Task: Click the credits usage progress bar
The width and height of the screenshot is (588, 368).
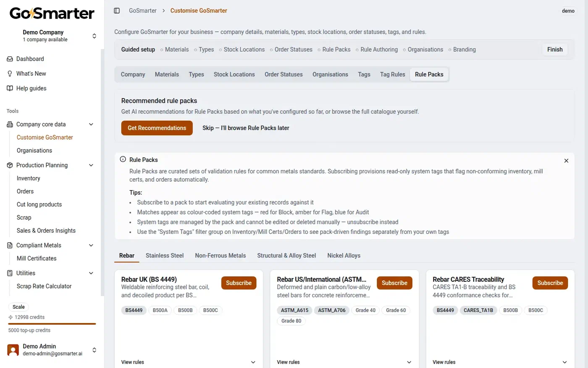Action: (x=52, y=324)
